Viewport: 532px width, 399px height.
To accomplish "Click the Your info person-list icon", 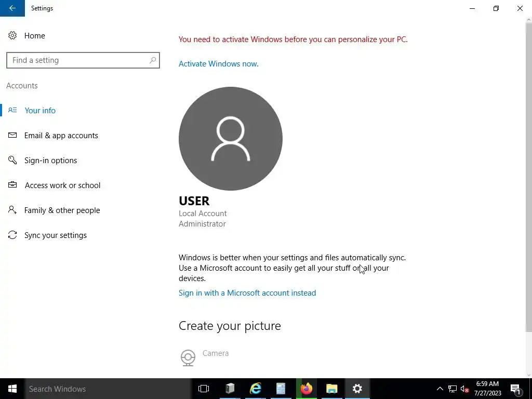I will coord(12,110).
